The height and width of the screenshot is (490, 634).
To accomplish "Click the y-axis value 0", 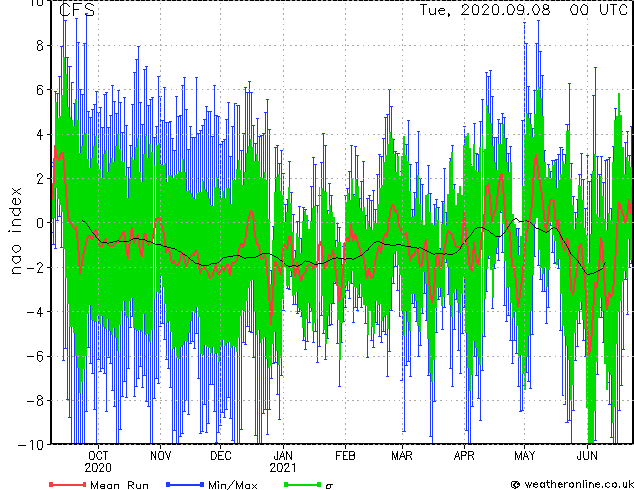I will coord(40,223).
